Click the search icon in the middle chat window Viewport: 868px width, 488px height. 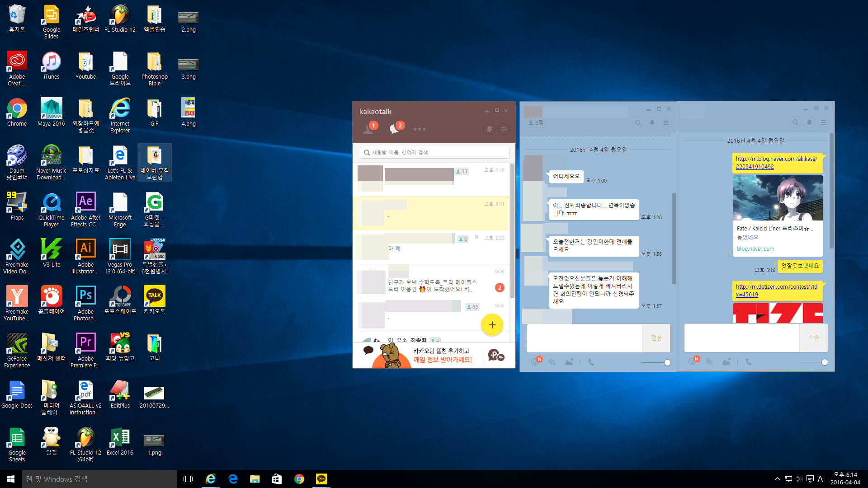pos(638,122)
